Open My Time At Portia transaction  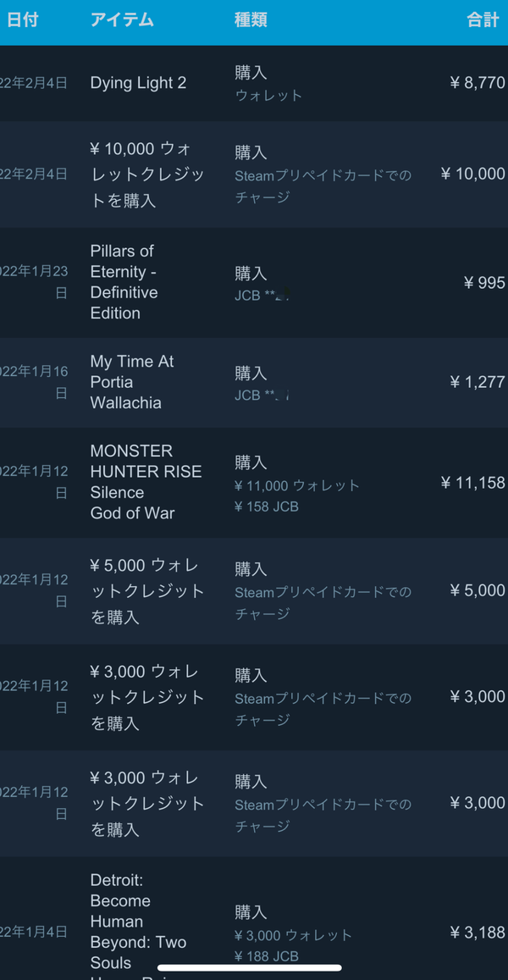254,383
